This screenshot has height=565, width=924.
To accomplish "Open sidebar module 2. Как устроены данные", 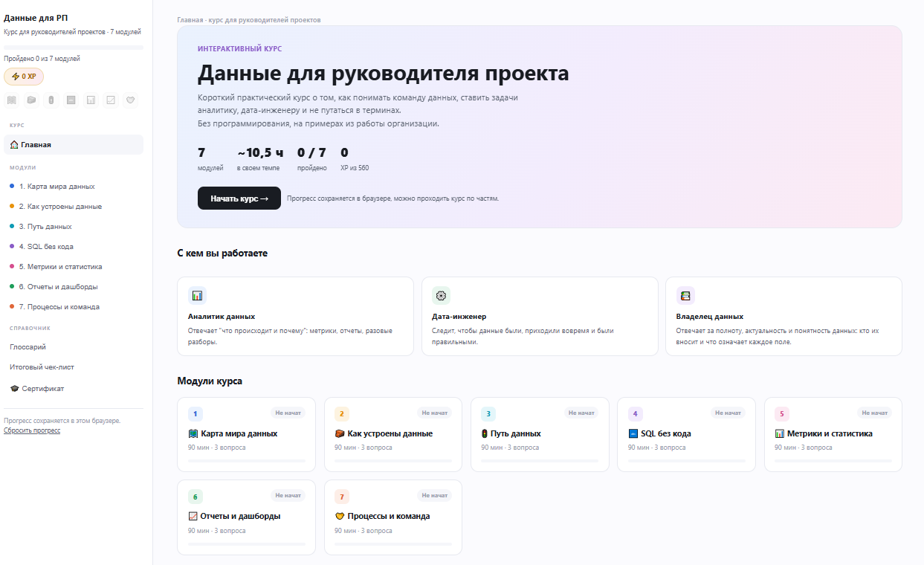I will tap(74, 206).
